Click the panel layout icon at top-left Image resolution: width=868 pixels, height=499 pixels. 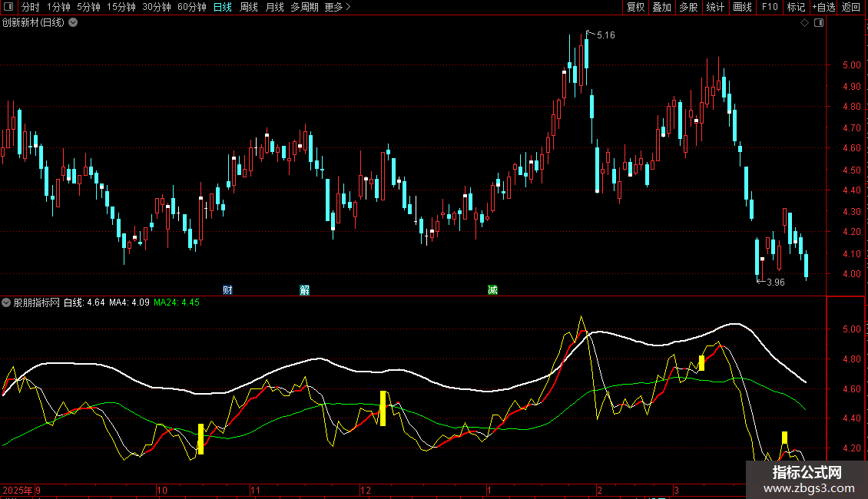[8, 7]
